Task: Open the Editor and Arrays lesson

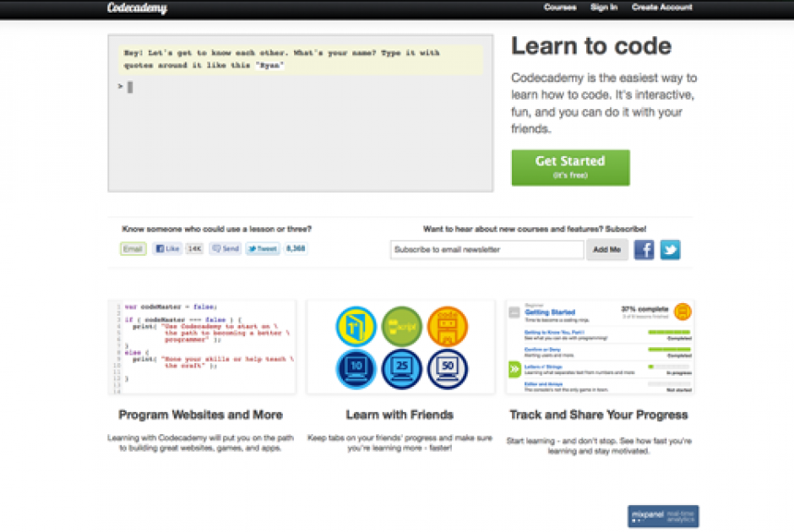Action: [543, 384]
